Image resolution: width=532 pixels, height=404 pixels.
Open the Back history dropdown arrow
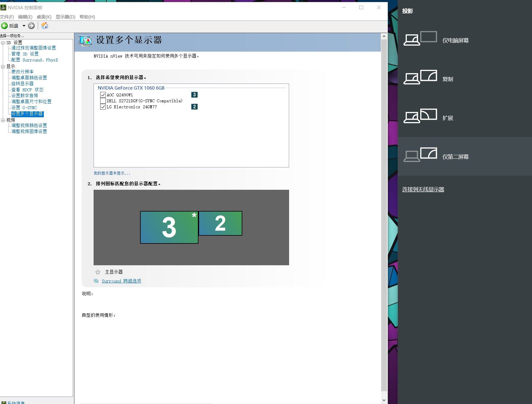click(24, 26)
